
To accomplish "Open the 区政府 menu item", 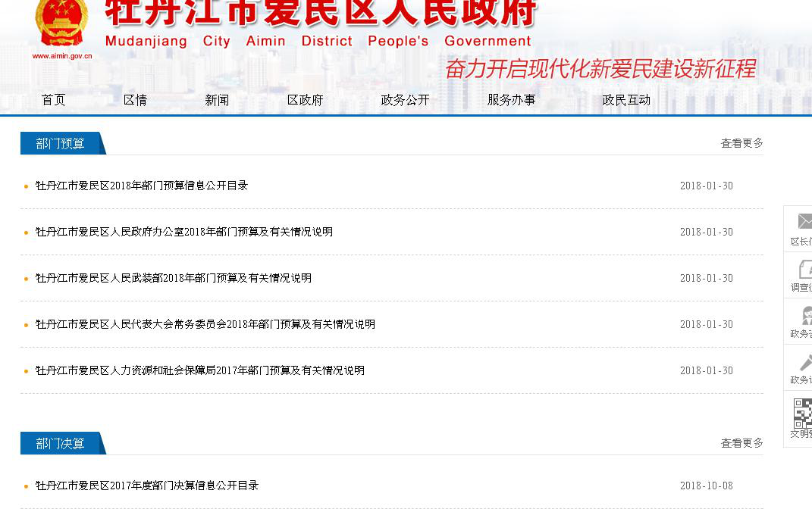I will [305, 100].
